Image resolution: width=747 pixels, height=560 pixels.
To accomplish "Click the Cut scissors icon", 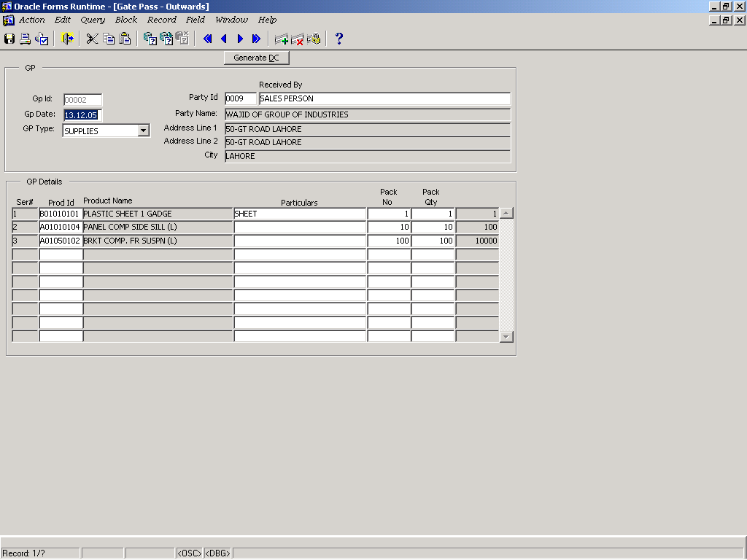I will point(92,39).
